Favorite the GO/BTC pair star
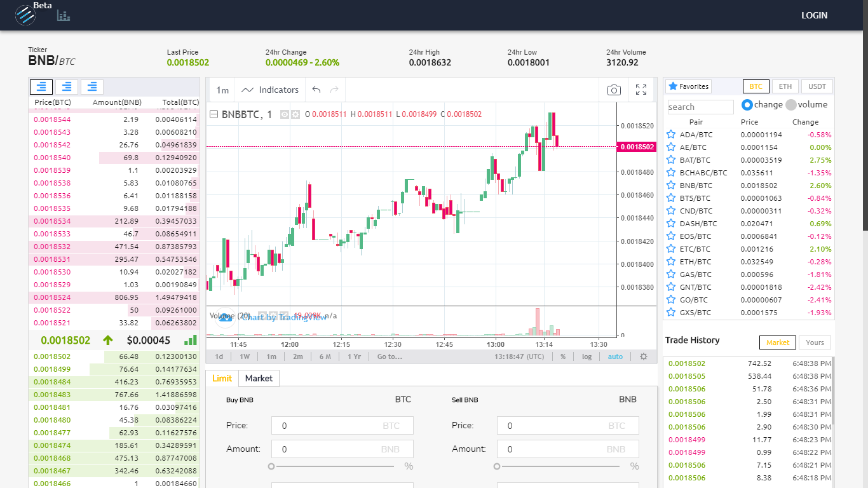 click(x=670, y=299)
